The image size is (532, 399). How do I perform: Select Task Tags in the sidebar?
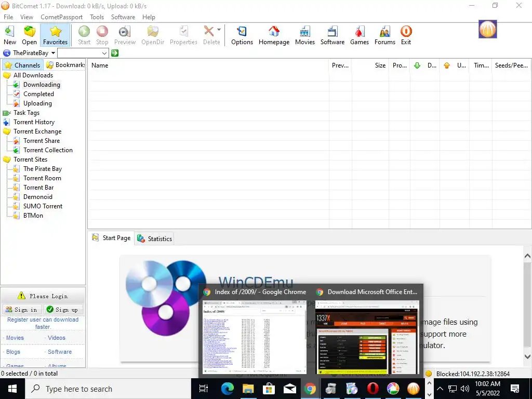click(26, 113)
